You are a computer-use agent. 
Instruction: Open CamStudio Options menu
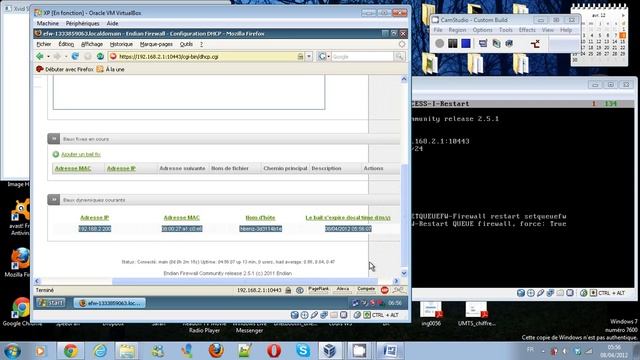(482, 30)
